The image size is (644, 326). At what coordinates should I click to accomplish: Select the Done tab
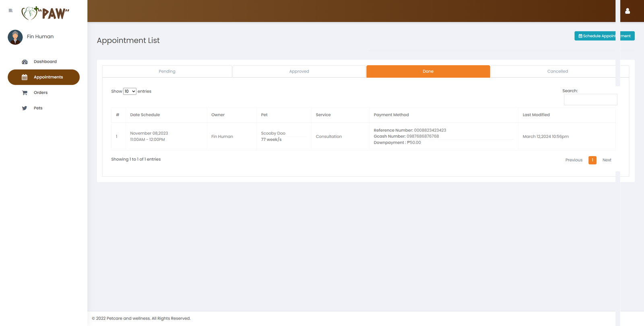[x=428, y=72]
